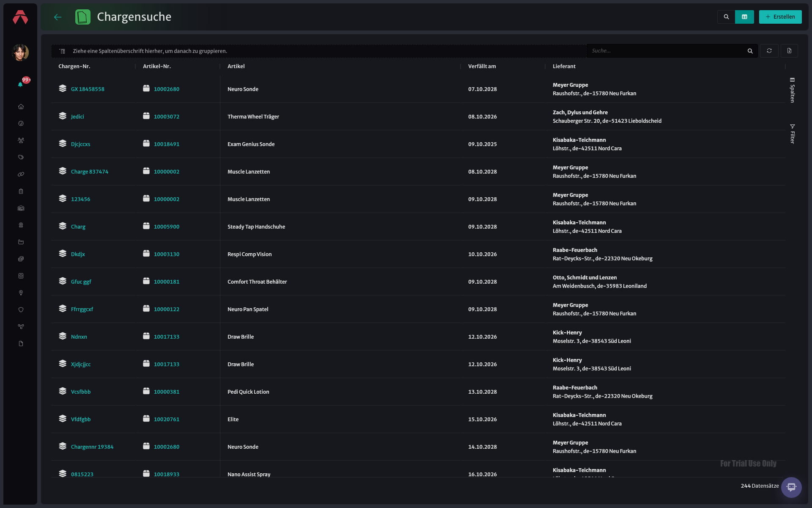The image size is (812, 508).
Task: Open the user avatar profile
Action: pyautogui.click(x=20, y=52)
